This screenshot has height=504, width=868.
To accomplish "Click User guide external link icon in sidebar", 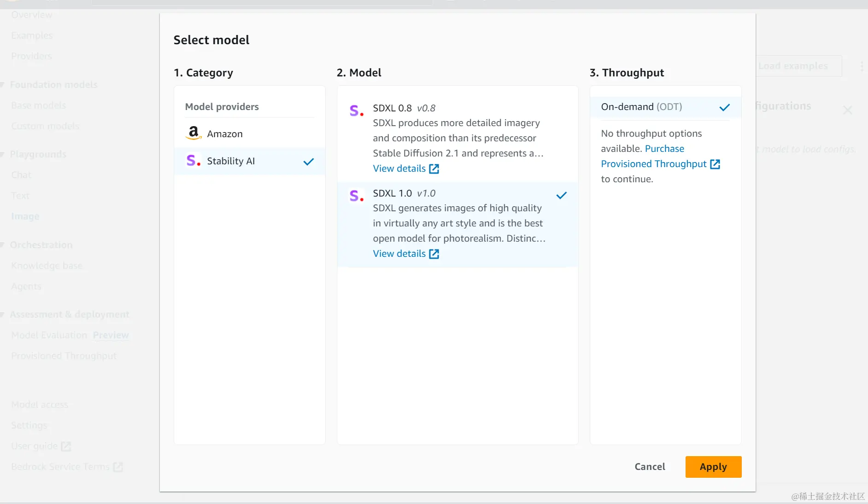I will pos(66,446).
